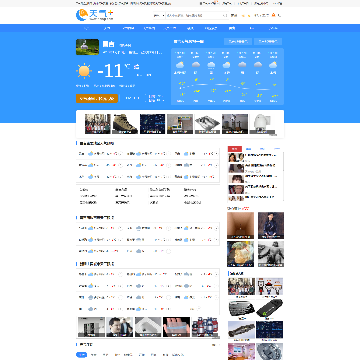Screen dimensions: 360x360
Task: Open the white toilet ad thumbnail
Action: pyautogui.click(x=148, y=327)
